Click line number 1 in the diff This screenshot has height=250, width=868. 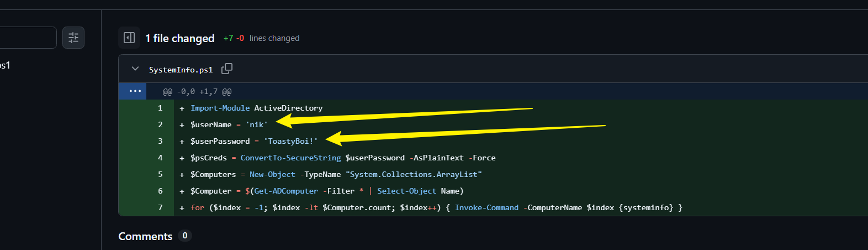tap(160, 108)
